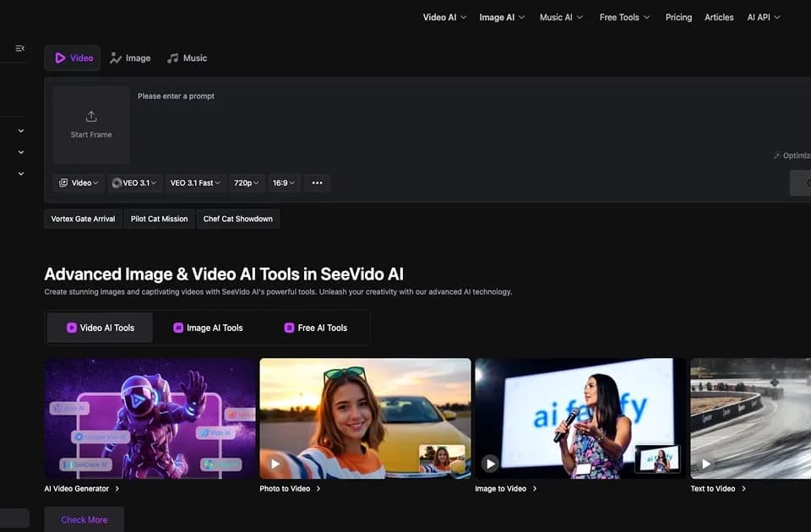This screenshot has width=811, height=532.
Task: Change the 16:9 aspect ratio dropdown
Action: tap(284, 183)
